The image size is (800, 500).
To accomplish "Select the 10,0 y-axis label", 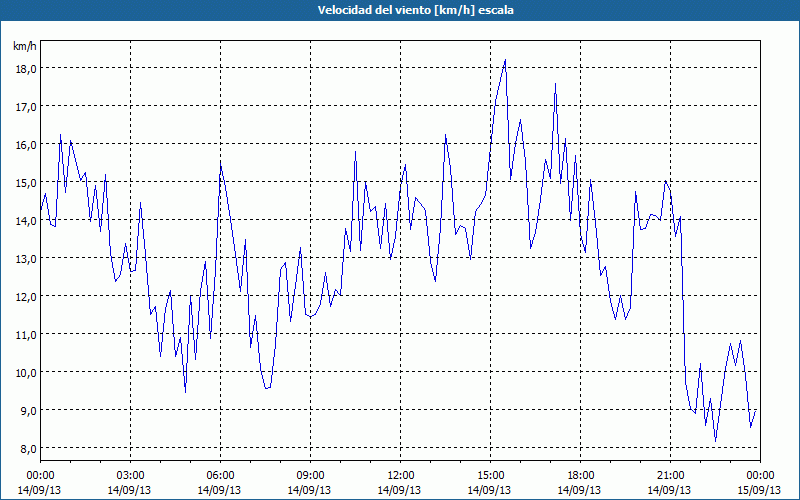I will (26, 373).
